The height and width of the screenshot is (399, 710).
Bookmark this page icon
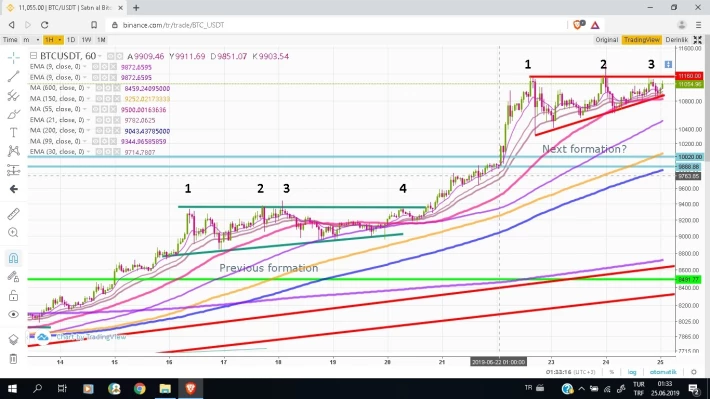click(x=94, y=25)
